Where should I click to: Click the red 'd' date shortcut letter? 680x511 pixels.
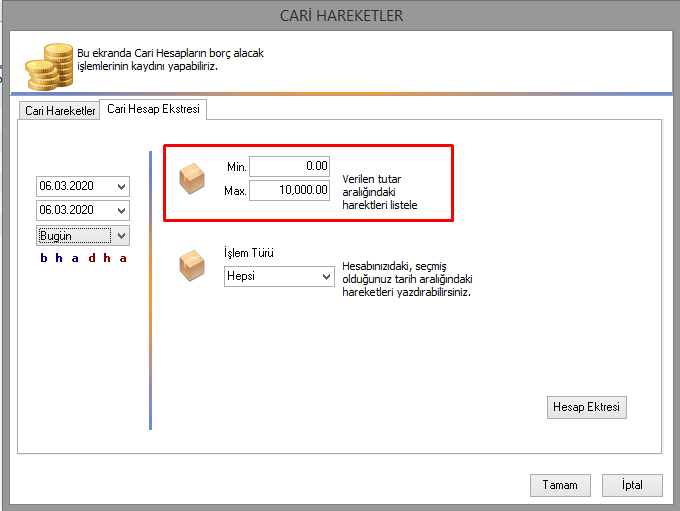(x=91, y=258)
